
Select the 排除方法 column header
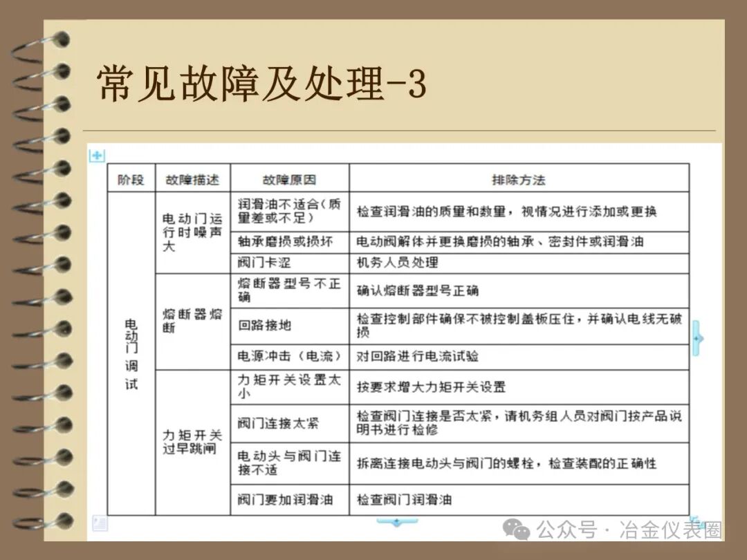(x=517, y=178)
